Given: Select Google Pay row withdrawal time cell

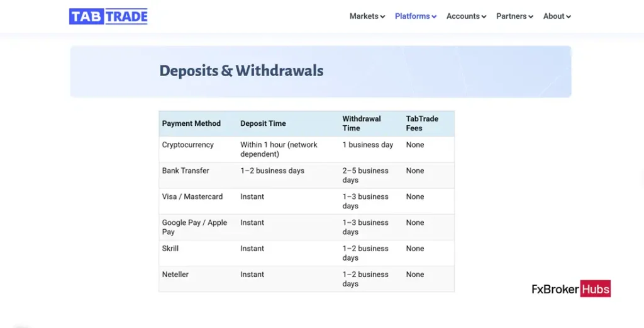Looking at the screenshot, I should (365, 227).
